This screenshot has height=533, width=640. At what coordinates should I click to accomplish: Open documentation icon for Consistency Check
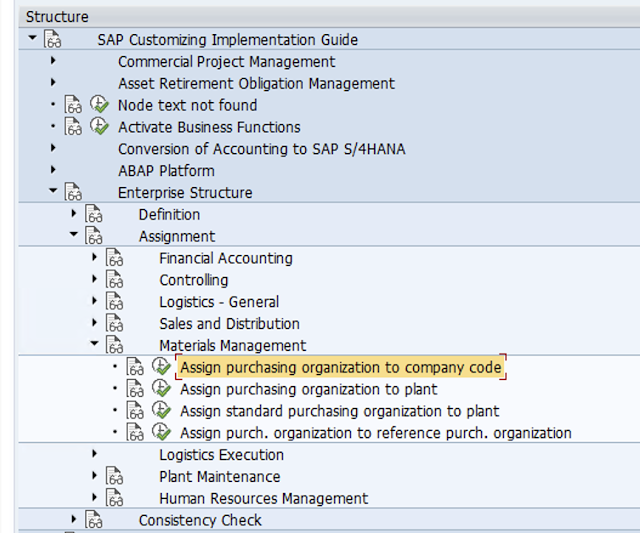tap(94, 520)
